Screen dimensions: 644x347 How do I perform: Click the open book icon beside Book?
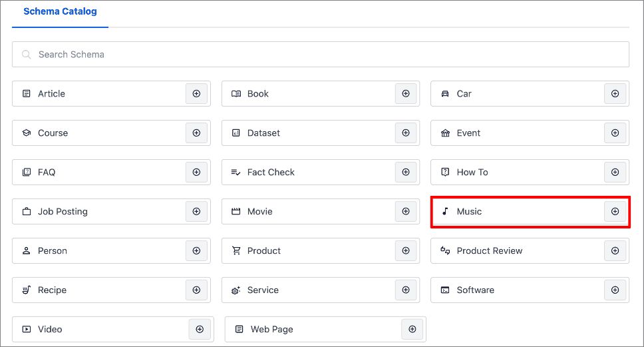point(236,94)
